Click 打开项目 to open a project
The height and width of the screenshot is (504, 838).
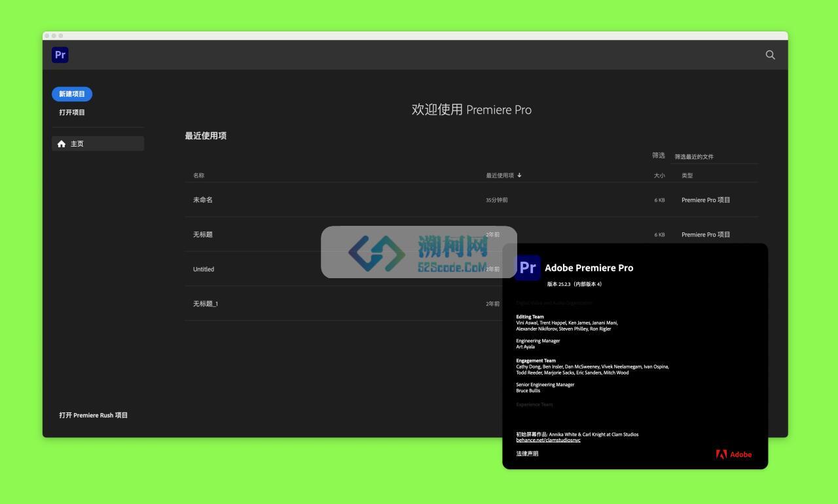tap(72, 113)
